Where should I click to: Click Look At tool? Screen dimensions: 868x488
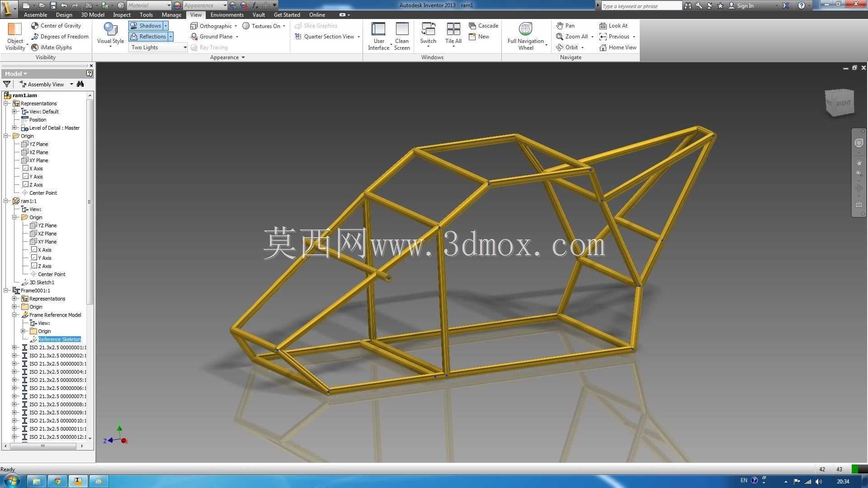click(613, 26)
